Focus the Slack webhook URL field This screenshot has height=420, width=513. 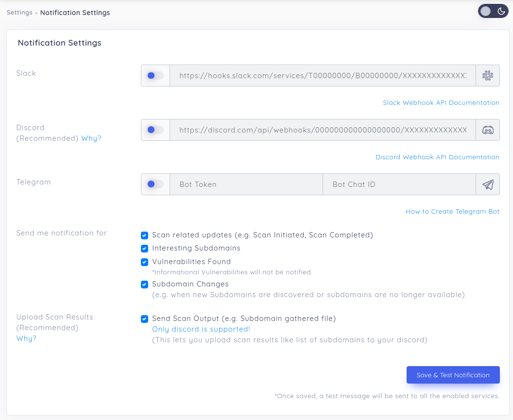pos(322,76)
